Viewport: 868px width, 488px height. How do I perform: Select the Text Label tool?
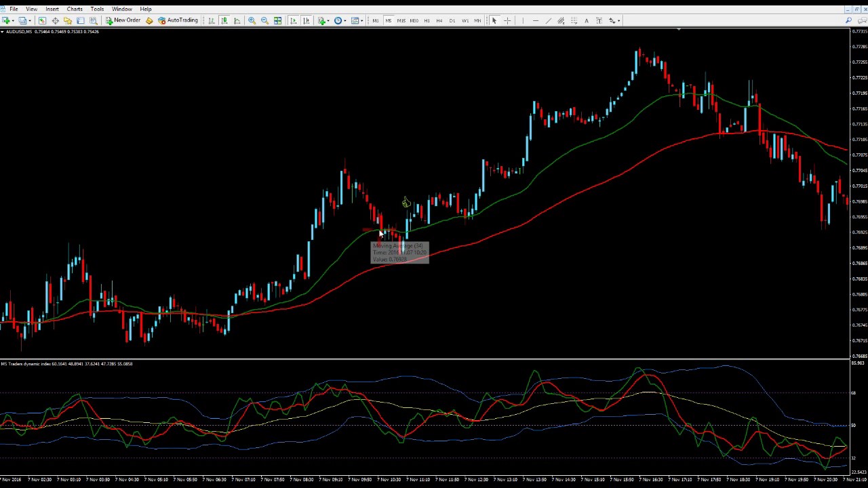pyautogui.click(x=599, y=20)
